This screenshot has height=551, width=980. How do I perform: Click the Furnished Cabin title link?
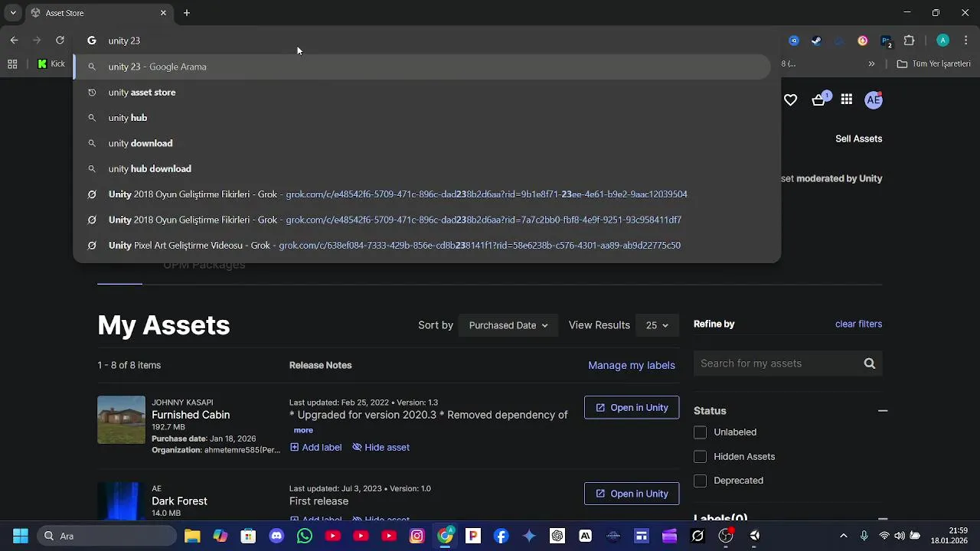tap(191, 415)
